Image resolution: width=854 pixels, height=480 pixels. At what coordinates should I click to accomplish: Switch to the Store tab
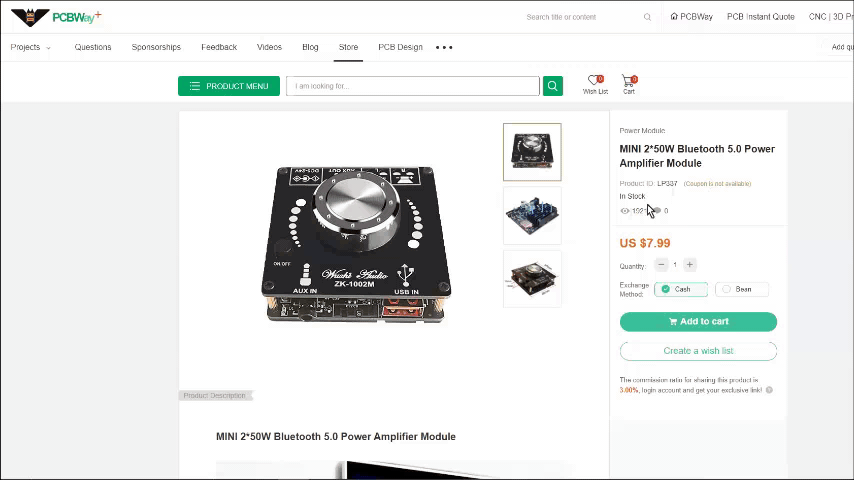click(349, 47)
